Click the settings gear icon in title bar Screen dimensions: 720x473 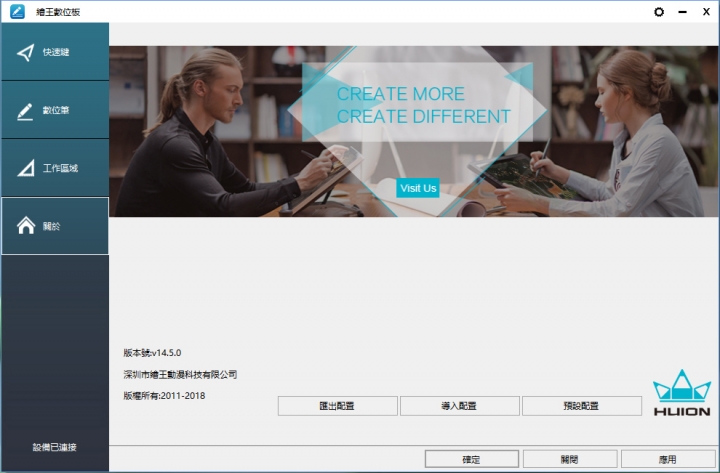coord(659,12)
